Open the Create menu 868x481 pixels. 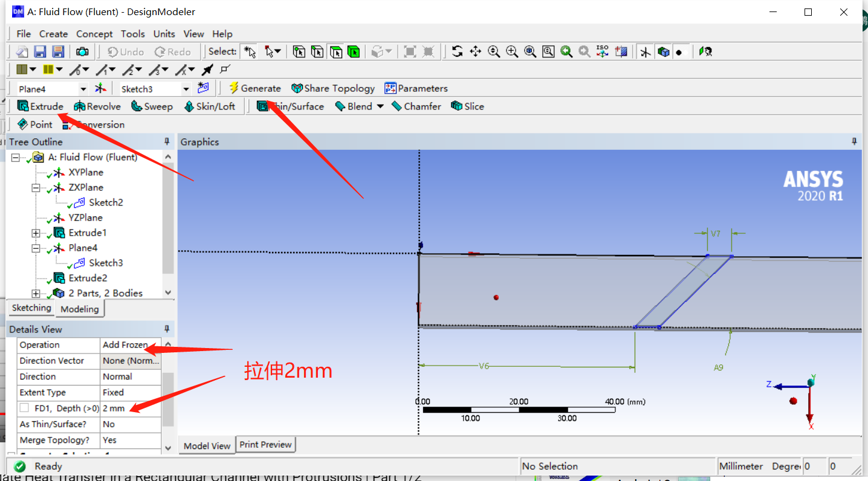[x=53, y=34]
